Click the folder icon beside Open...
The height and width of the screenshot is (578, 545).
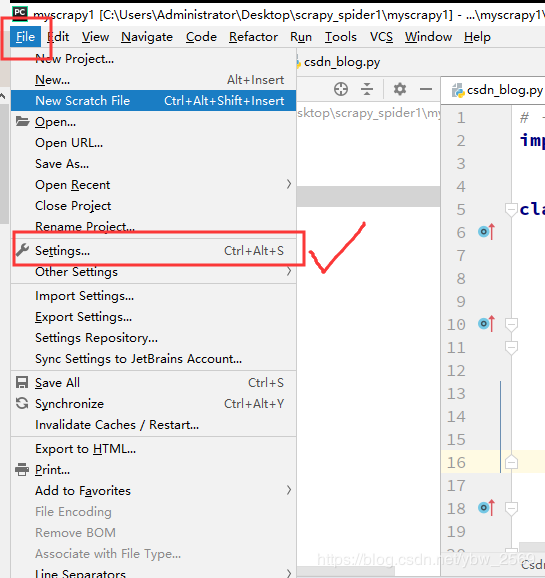tap(22, 121)
